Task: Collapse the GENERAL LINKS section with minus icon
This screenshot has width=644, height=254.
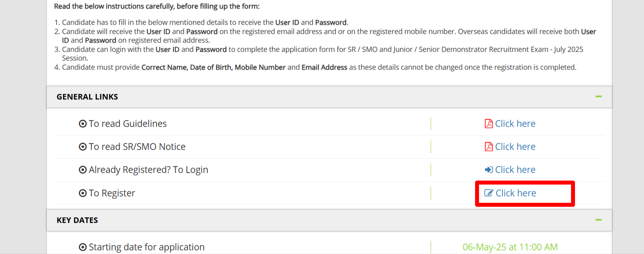Action: 598,96
